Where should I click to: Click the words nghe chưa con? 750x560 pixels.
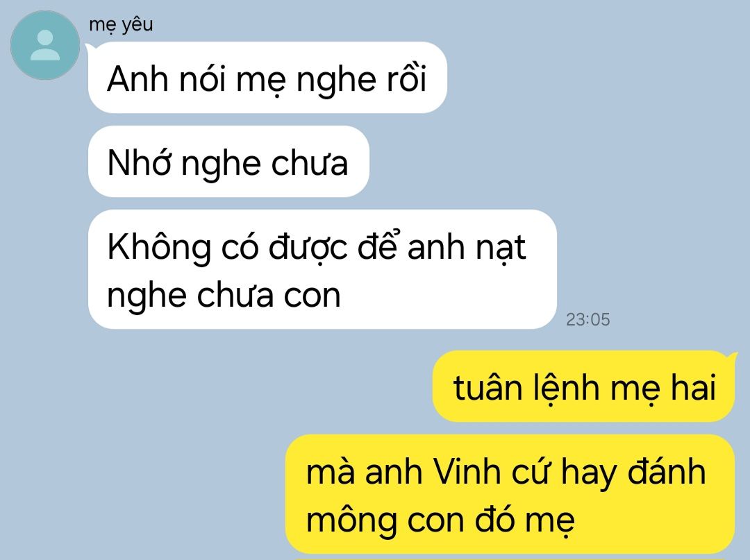point(224,295)
